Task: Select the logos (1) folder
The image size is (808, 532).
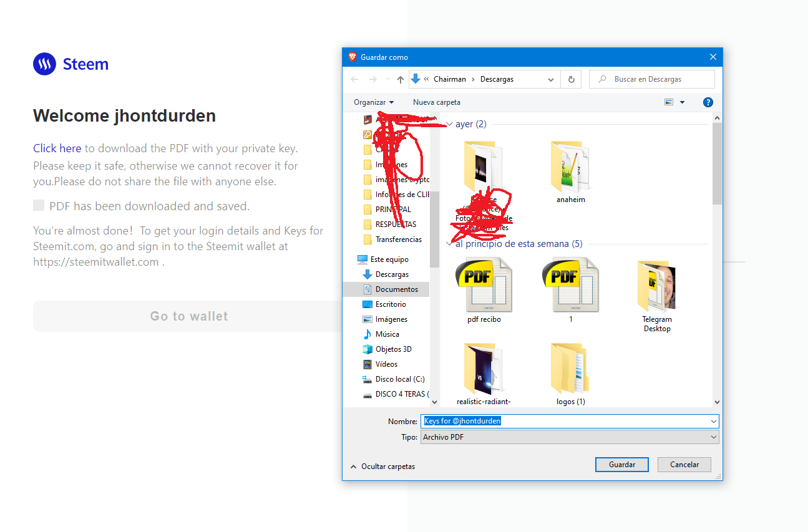Action: pyautogui.click(x=571, y=373)
